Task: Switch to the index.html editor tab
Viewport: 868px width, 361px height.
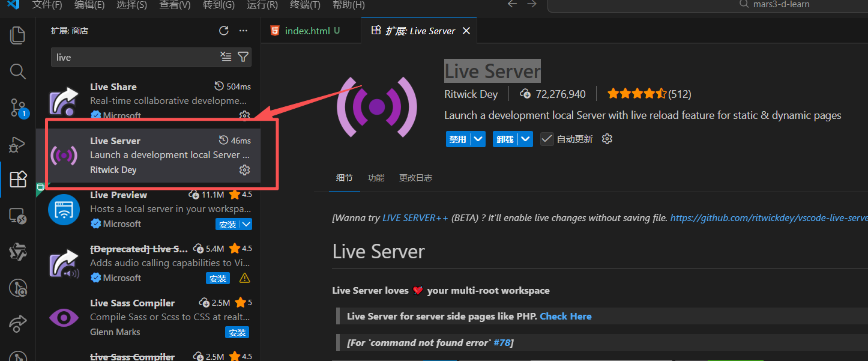Action: click(x=312, y=31)
